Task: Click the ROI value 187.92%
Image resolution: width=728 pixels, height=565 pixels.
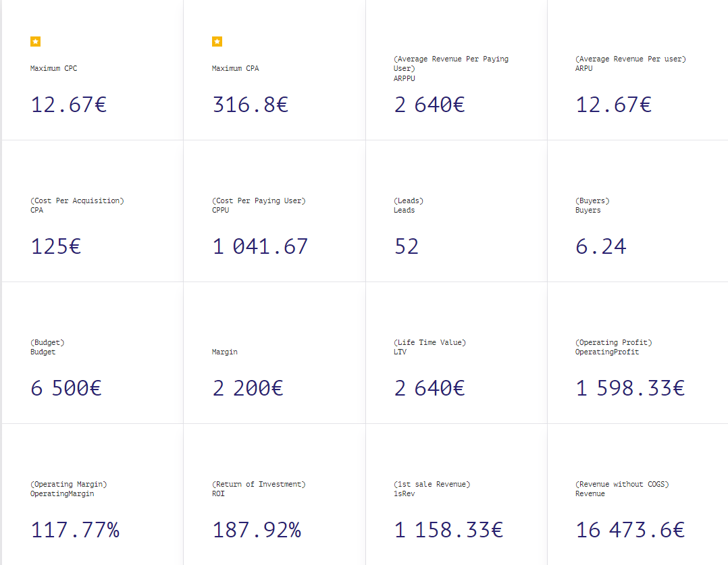Action: 257,530
